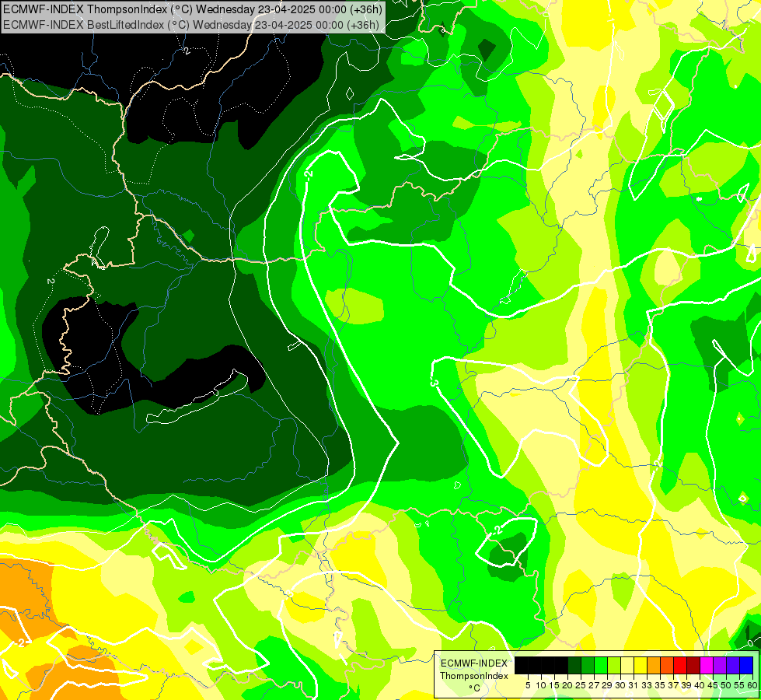The height and width of the screenshot is (700, 761).
Task: Select the bright green 27-29 legend swatch
Action: pyautogui.click(x=601, y=665)
